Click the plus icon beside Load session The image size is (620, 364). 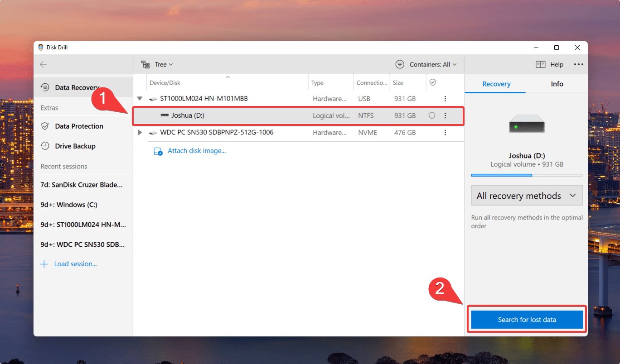(44, 264)
